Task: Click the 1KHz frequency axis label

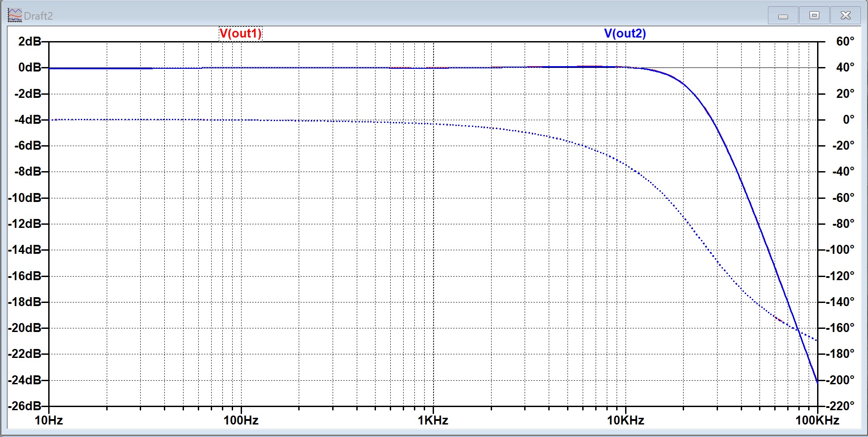Action: (x=433, y=420)
